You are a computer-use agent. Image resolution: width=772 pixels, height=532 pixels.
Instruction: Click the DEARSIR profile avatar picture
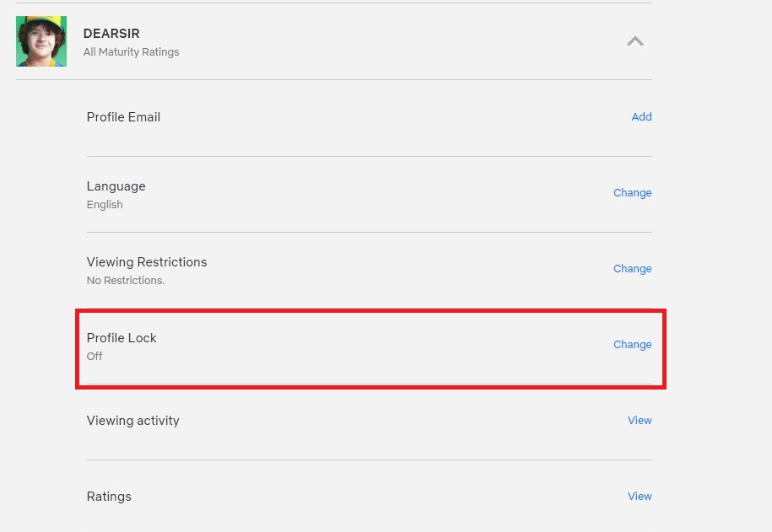[x=41, y=40]
